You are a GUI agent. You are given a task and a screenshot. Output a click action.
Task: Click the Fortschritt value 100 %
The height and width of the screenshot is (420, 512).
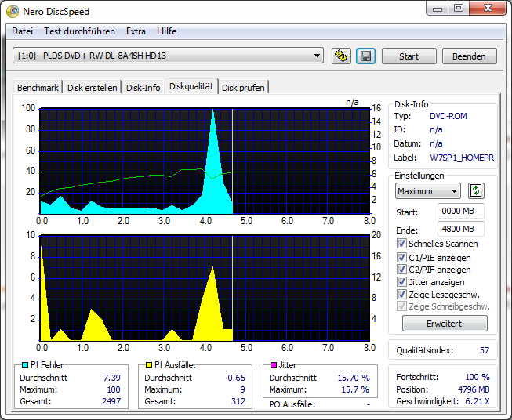click(478, 377)
